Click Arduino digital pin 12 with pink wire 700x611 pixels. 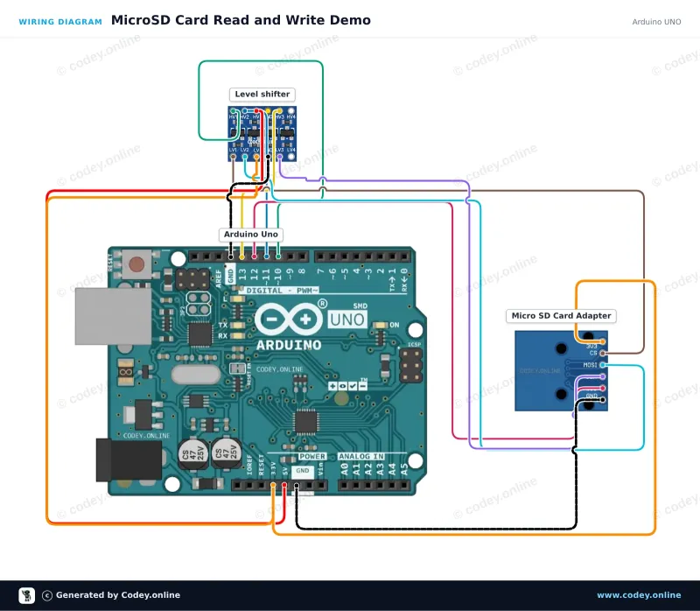click(254, 256)
